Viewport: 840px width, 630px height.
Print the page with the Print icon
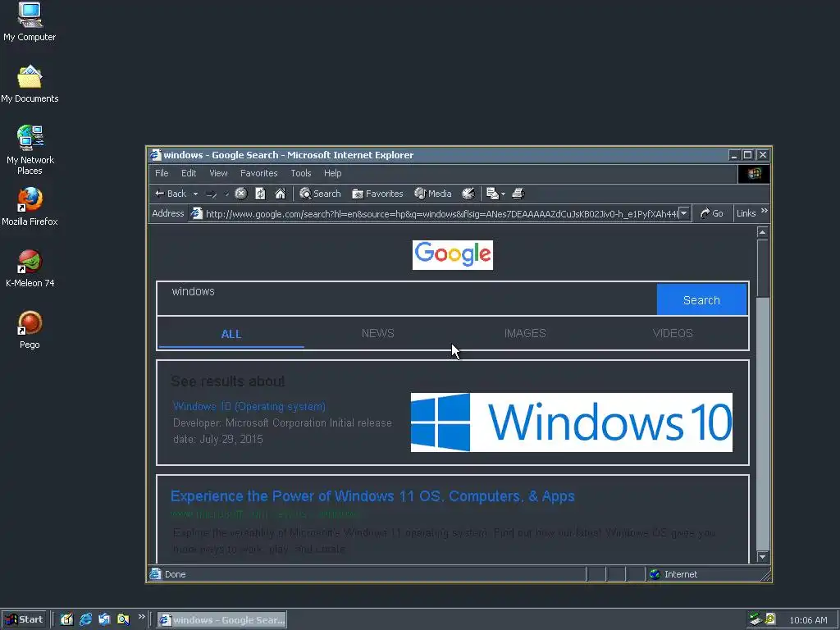(x=518, y=194)
